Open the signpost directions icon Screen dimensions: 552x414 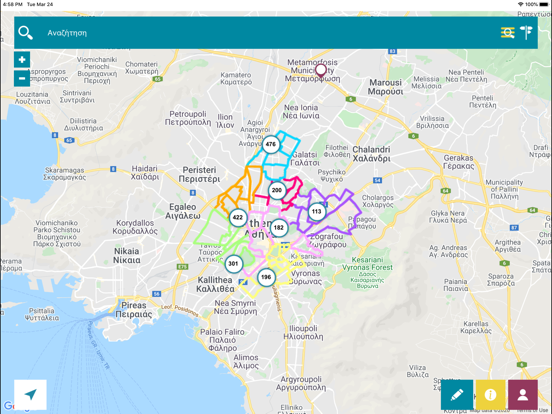coord(526,33)
